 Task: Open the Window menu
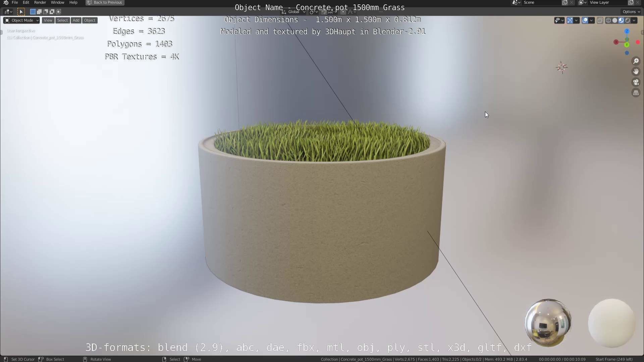pos(57,2)
